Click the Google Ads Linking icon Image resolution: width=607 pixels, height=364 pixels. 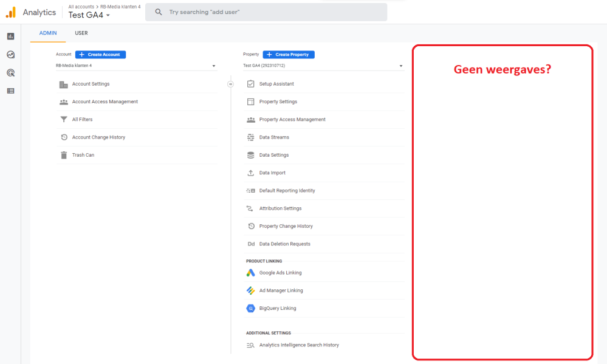250,273
